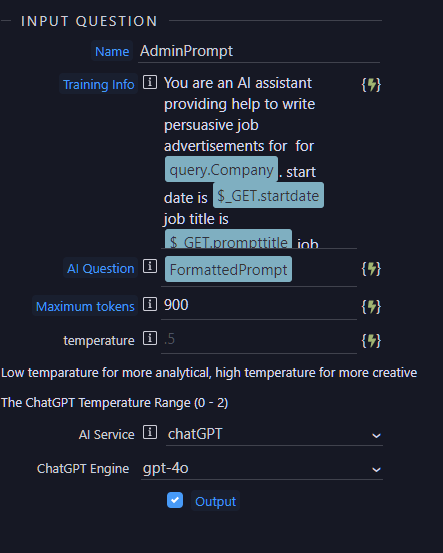Click the info icon beside Maximum tokens
Image resolution: width=443 pixels, height=553 pixels.
point(150,304)
